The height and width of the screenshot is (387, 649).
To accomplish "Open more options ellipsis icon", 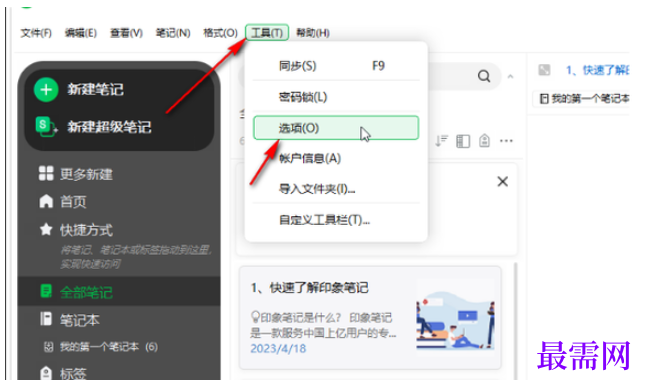I will click(x=506, y=141).
